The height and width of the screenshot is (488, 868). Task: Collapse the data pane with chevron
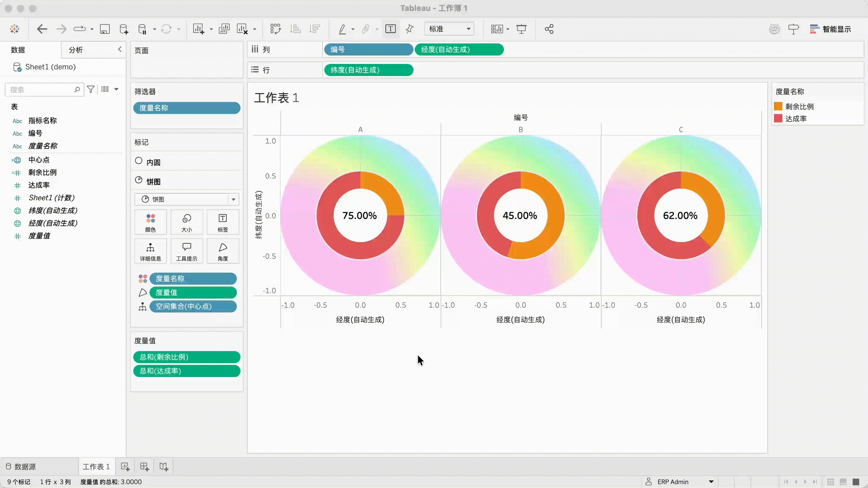120,49
